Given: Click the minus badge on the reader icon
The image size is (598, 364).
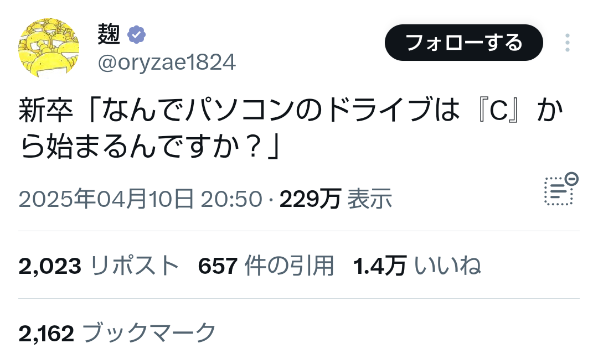Looking at the screenshot, I should (x=571, y=179).
